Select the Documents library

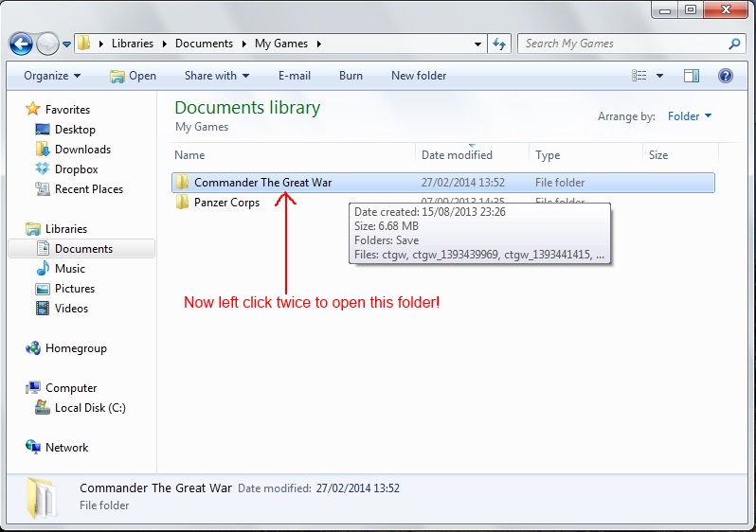pos(83,249)
